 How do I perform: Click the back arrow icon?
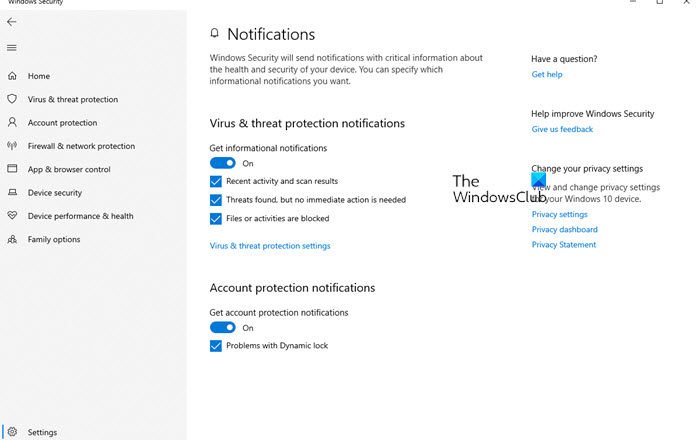click(x=12, y=22)
